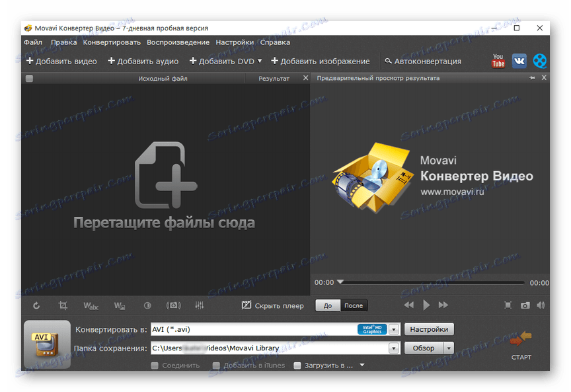This screenshot has width=571, height=392.
Task: Toggle the select-all files checkbox
Action: click(x=30, y=78)
